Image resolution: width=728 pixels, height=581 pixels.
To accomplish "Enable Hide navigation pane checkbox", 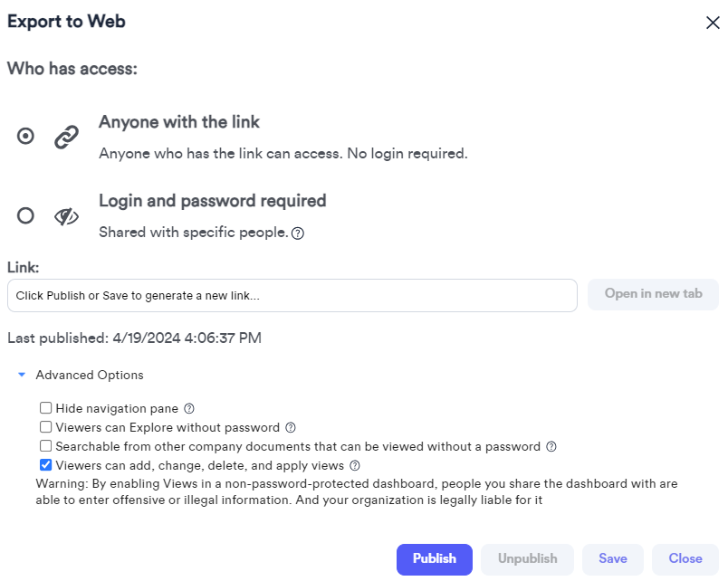I will pyautogui.click(x=45, y=408).
